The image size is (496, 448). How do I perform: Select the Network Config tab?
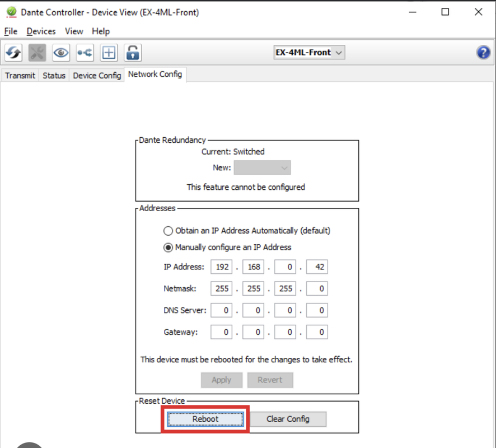coord(155,74)
